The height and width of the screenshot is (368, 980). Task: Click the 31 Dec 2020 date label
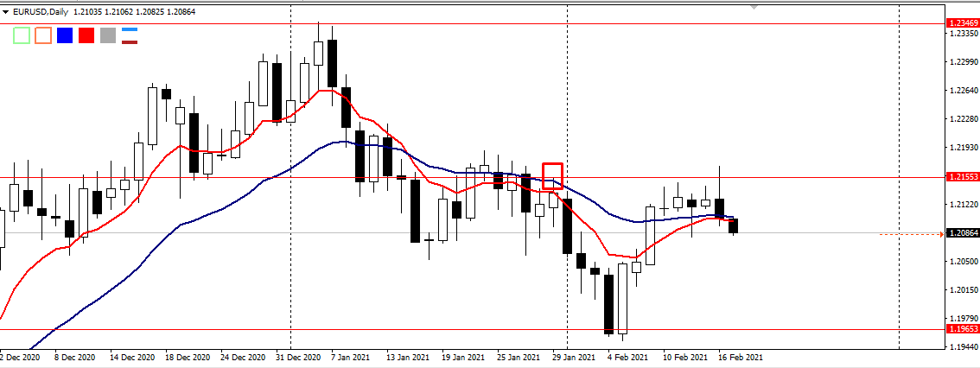298,358
